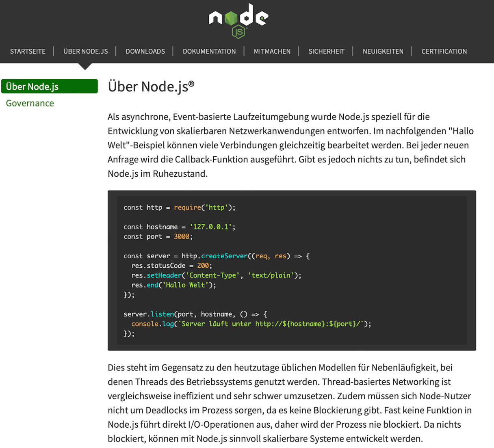Click the server.listen code line

tap(195, 314)
